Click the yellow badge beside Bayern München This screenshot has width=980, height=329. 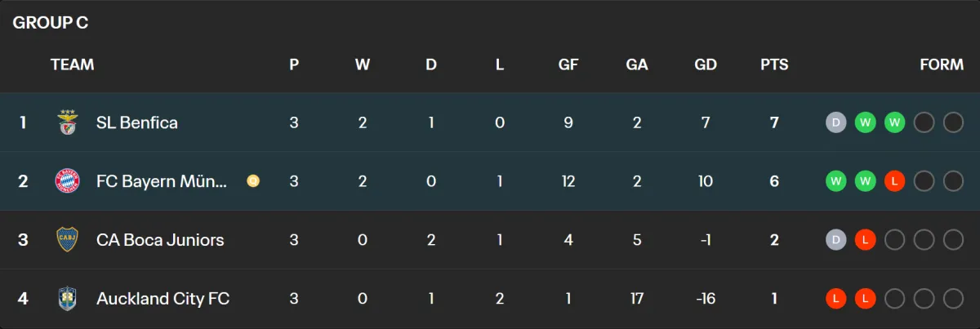[253, 181]
